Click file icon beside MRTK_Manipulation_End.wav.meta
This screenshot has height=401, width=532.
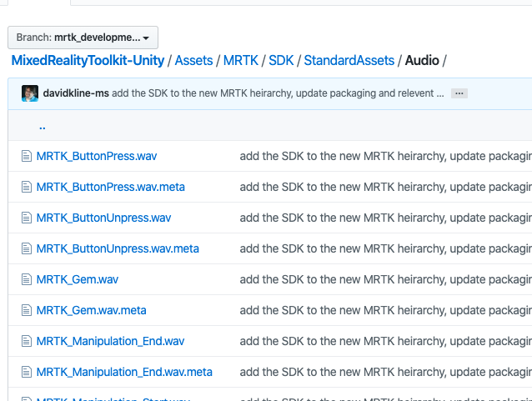pos(26,372)
